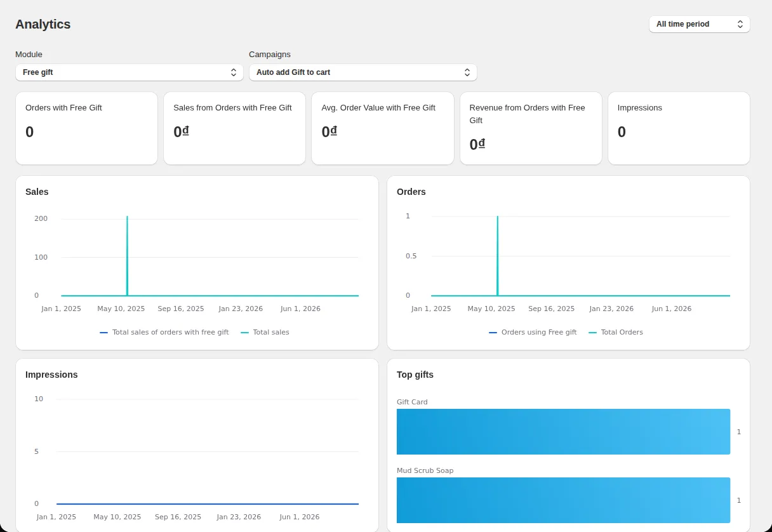Click the '10' axis value in Impressions chart
Viewport: 772px width, 532px height.
point(39,399)
